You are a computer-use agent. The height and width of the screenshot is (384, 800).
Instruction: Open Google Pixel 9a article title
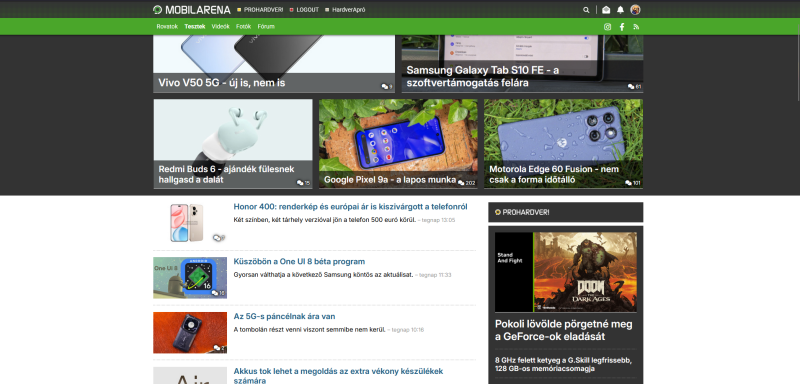(390, 180)
